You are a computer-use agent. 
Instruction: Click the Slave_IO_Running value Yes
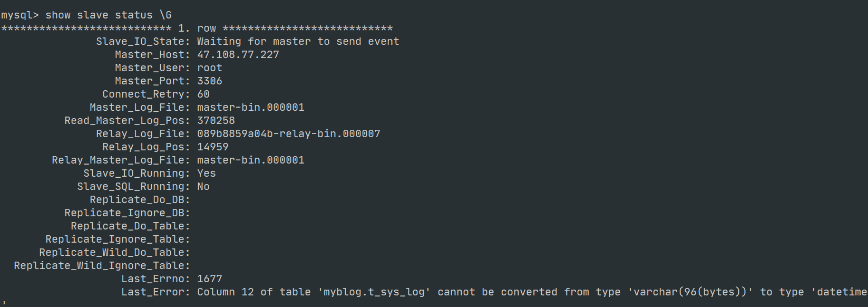tap(207, 174)
